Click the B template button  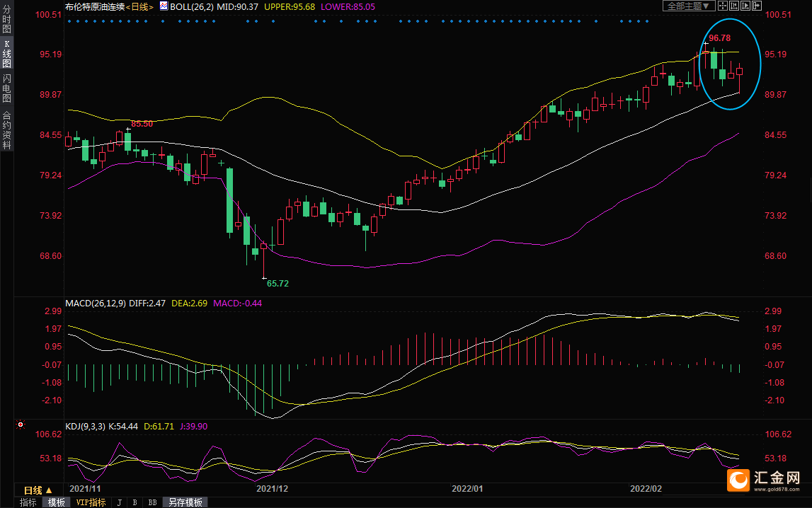(135, 502)
